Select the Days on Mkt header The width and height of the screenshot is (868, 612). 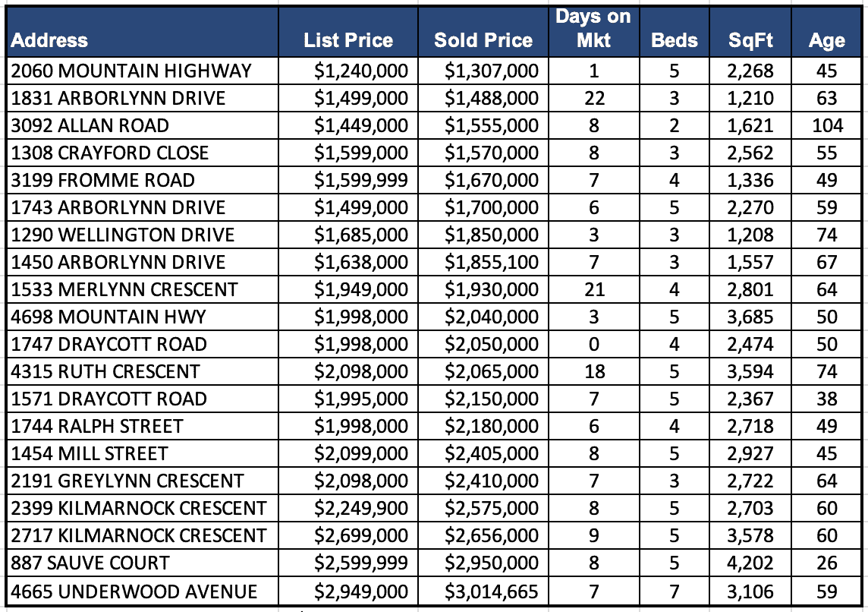(x=593, y=29)
